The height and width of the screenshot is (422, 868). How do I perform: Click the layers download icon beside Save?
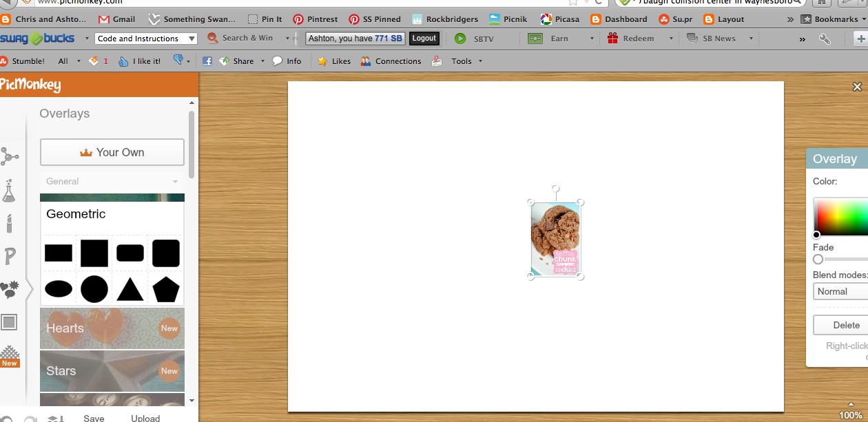pos(56,419)
